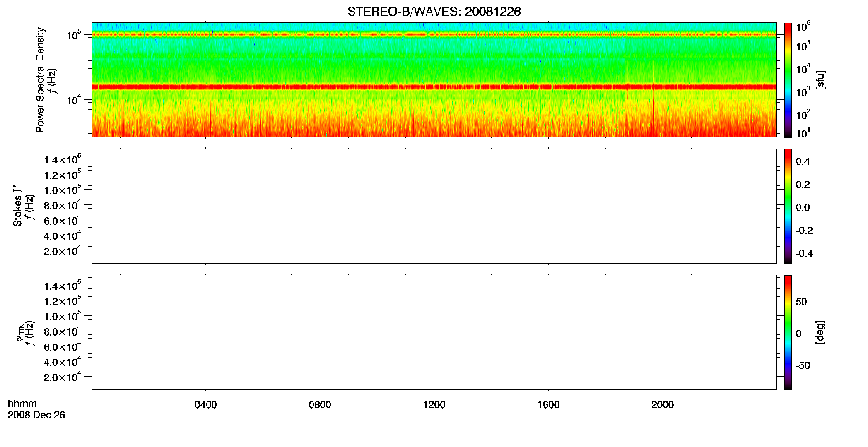The width and height of the screenshot is (868, 447).
Task: Click the phi RTN degree color bar
Action: coord(788,332)
